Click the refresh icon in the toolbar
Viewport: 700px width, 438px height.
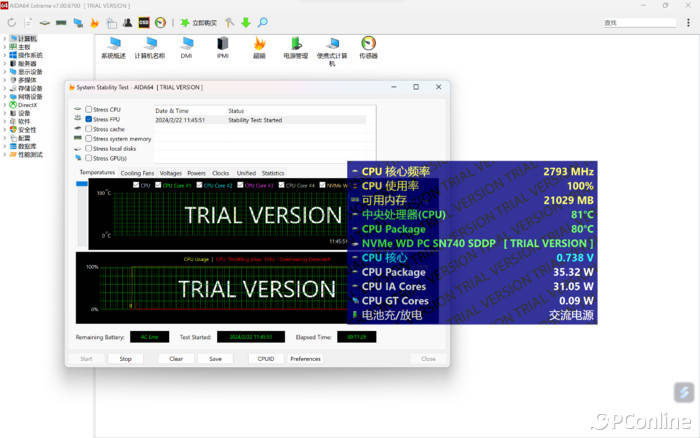coord(12,22)
